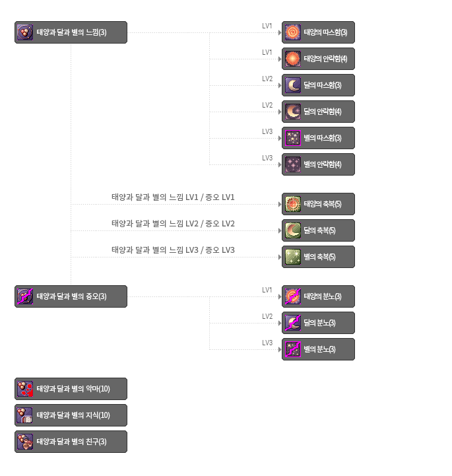
Task: Click the 달의 분노 skill button
Action: [x=318, y=323]
